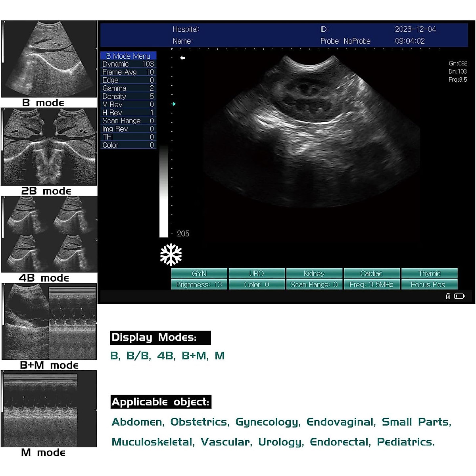Change the Freq: 3.5MHz setting
Viewport: 476px width, 476px height.
(x=371, y=284)
